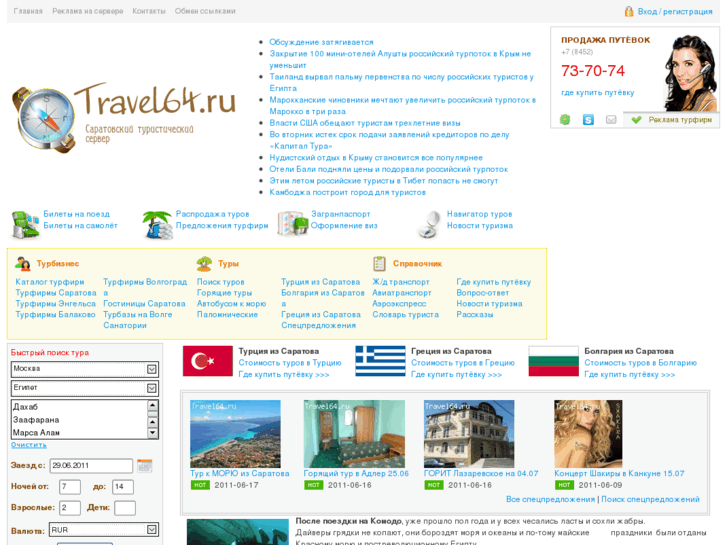Click the Bulgaria flag image
The width and height of the screenshot is (727, 545).
[x=554, y=361]
